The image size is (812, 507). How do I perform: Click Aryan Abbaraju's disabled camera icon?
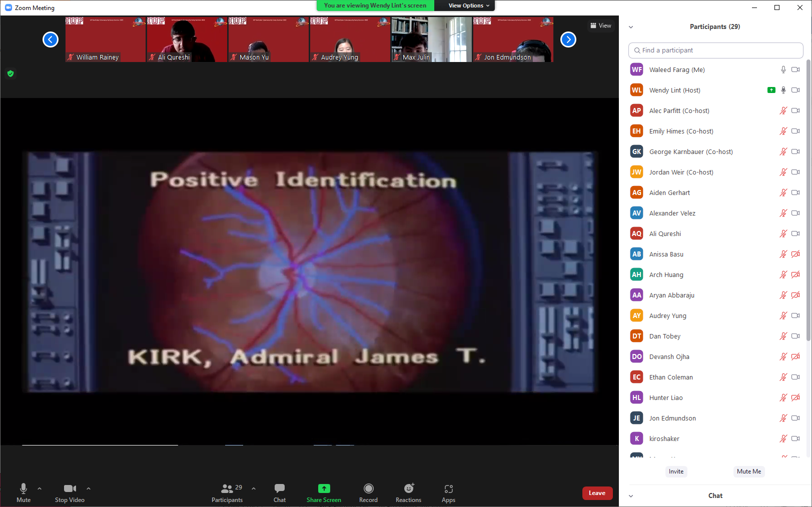795,295
